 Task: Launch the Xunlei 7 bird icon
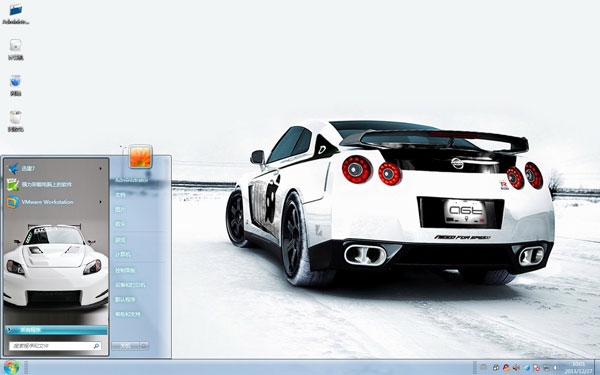click(13, 168)
